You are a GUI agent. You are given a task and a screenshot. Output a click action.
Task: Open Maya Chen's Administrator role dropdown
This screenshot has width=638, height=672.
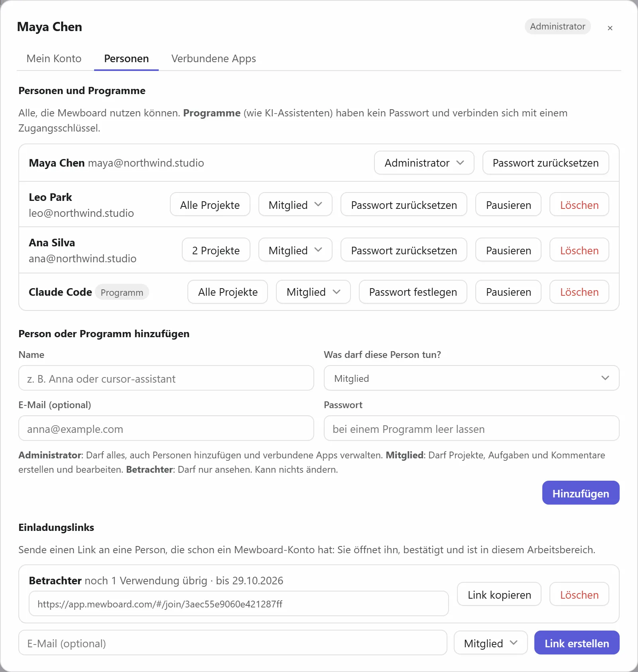point(424,163)
